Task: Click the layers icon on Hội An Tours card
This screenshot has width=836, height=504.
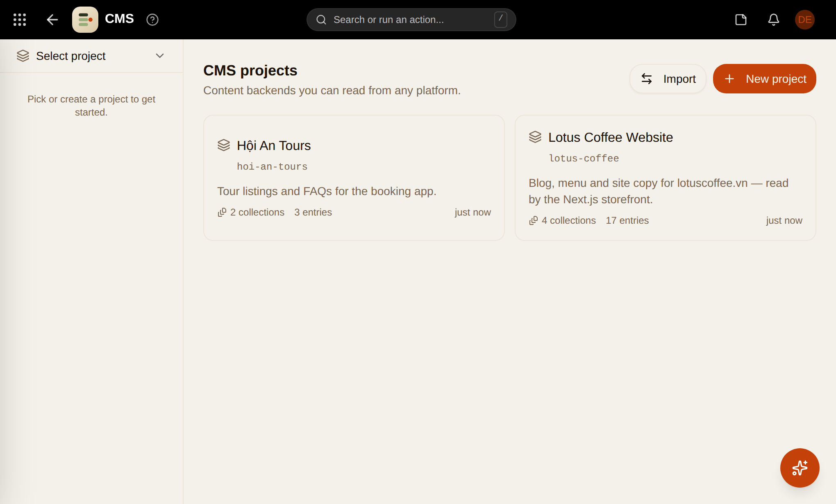Action: pos(224,145)
